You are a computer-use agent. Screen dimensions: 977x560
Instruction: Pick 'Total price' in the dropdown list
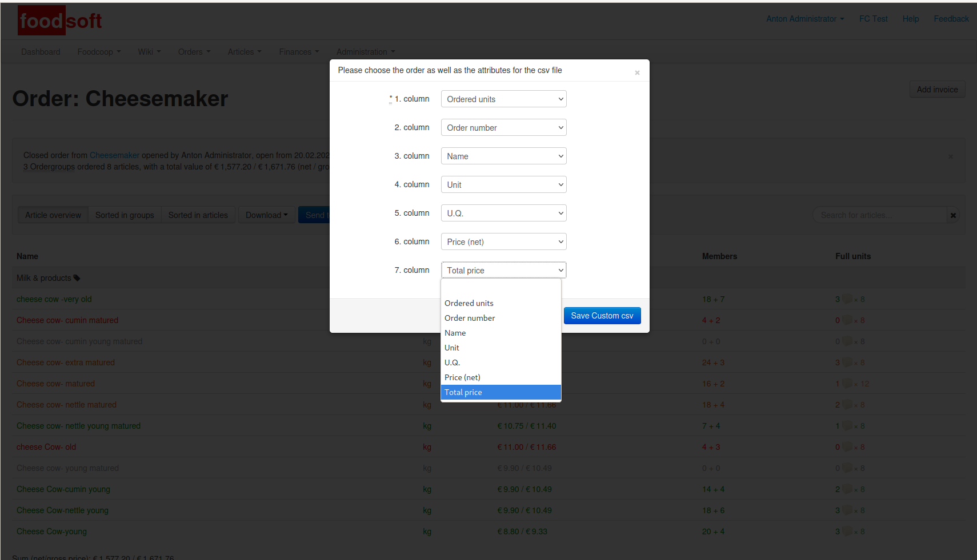pyautogui.click(x=463, y=392)
